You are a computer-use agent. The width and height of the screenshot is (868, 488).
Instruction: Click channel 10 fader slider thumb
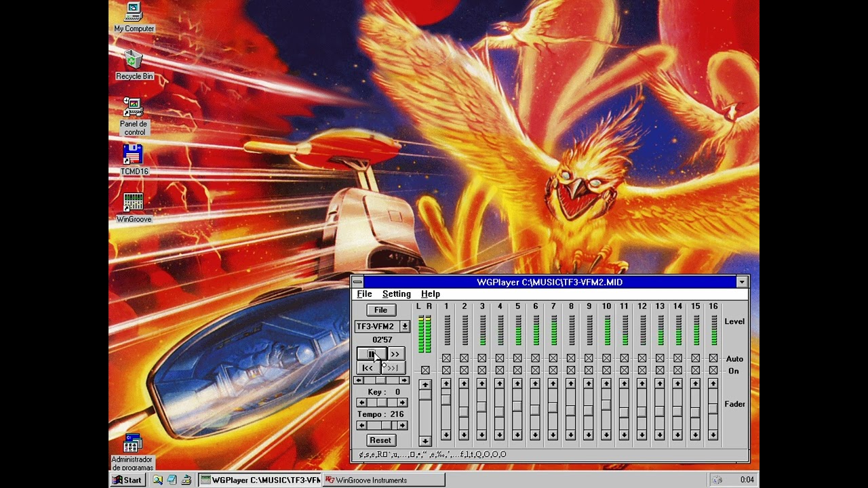[x=606, y=405]
